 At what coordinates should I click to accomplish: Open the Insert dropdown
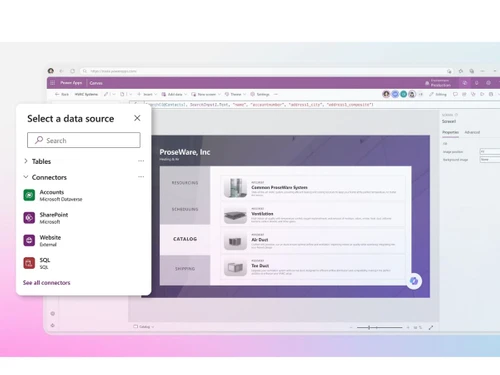pyautogui.click(x=147, y=94)
